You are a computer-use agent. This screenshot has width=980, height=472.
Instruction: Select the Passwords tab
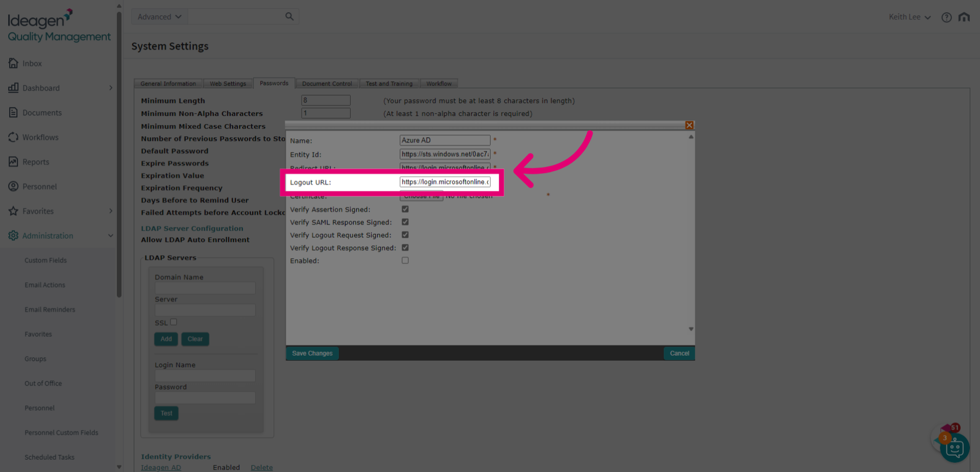pos(274,83)
